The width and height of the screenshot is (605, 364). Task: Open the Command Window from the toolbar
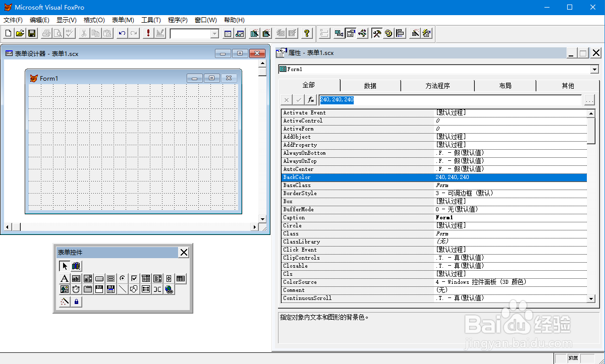pyautogui.click(x=228, y=33)
